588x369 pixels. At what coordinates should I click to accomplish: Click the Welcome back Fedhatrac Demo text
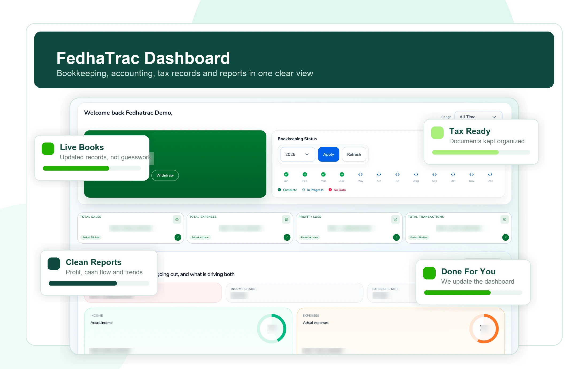(128, 113)
